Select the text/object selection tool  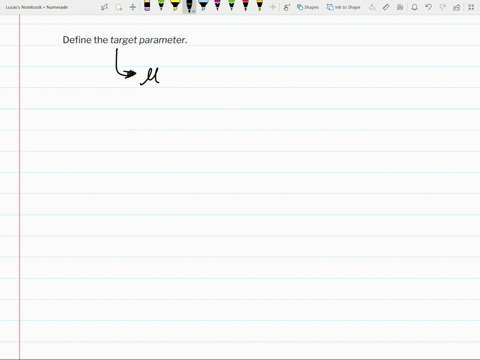pyautogui.click(x=104, y=7)
